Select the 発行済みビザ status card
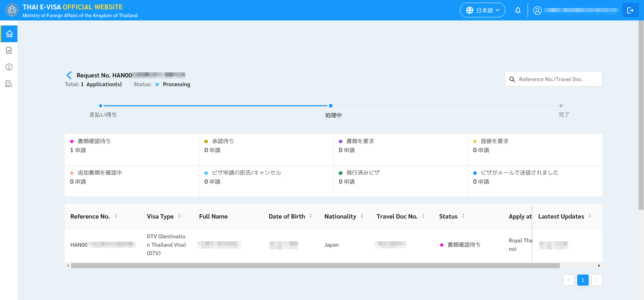644x300 pixels. [400, 181]
